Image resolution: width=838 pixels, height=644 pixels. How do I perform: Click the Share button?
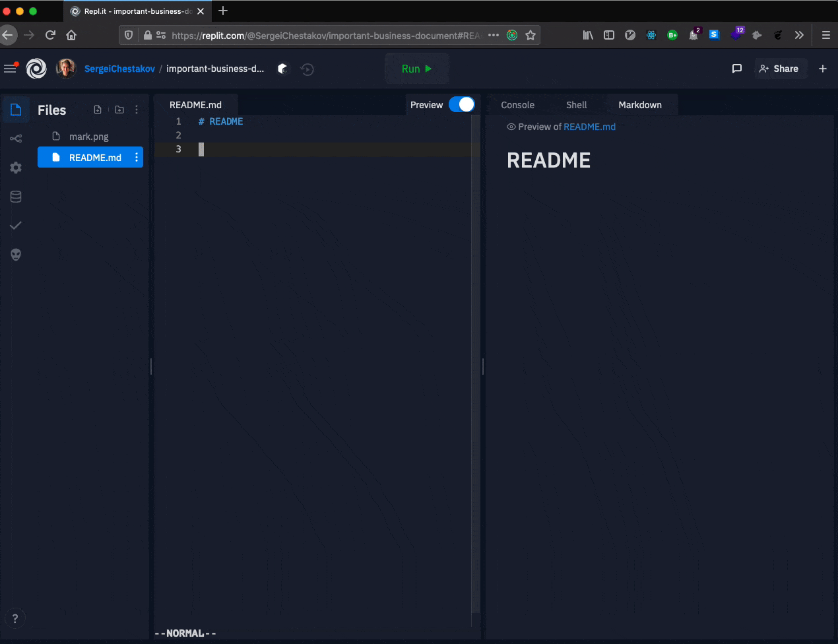point(779,69)
